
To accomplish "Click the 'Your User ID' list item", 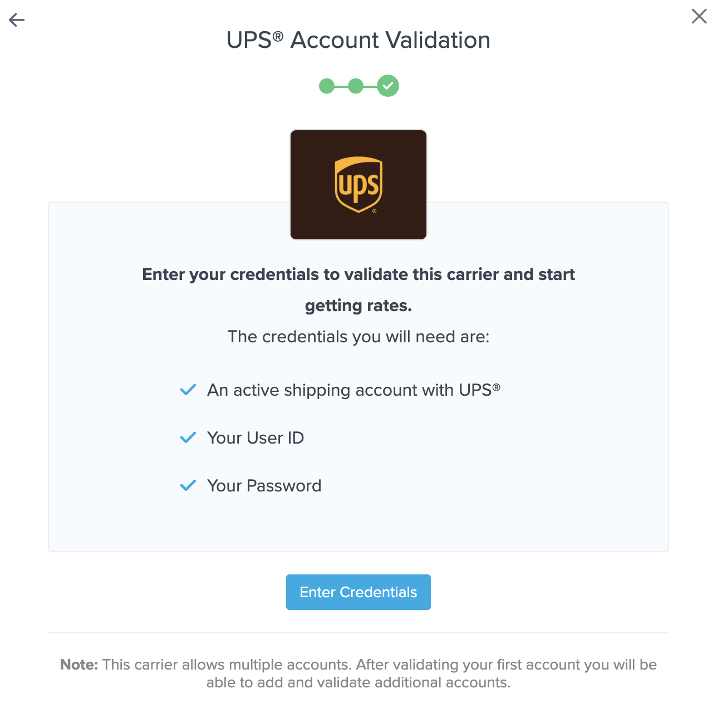I will coord(256,438).
